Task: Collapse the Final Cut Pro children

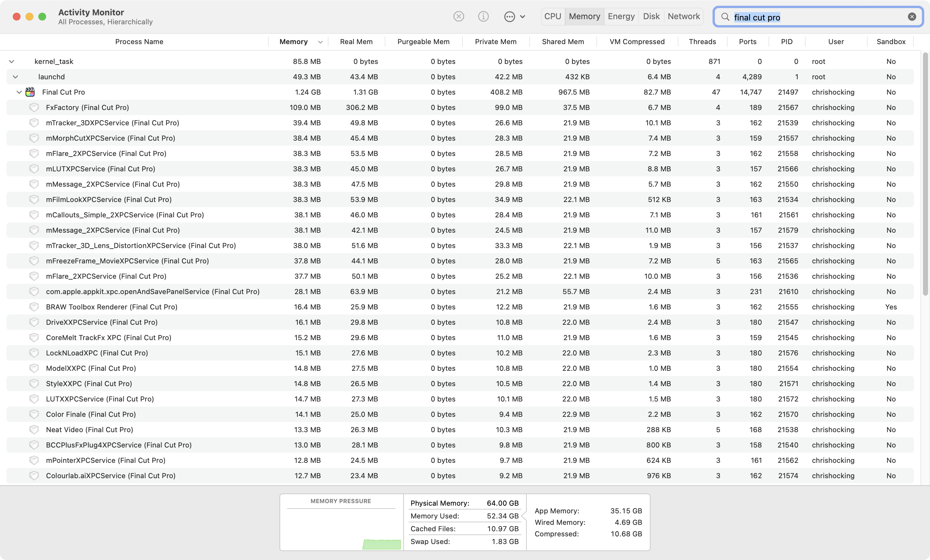Action: coord(19,92)
